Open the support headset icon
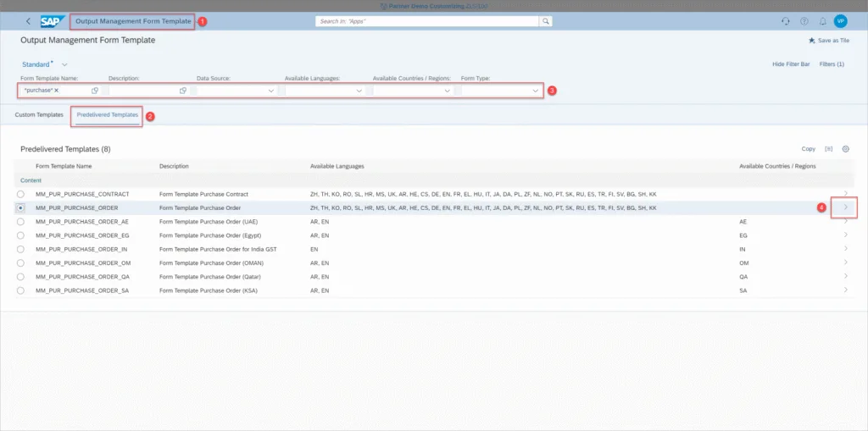This screenshot has height=431, width=868. coord(785,21)
